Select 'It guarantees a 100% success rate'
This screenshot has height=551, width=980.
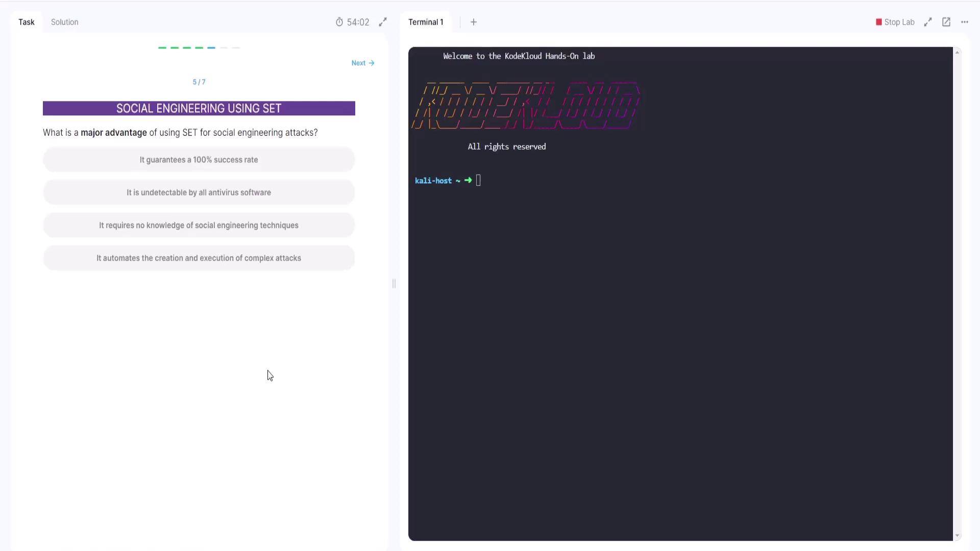click(199, 160)
